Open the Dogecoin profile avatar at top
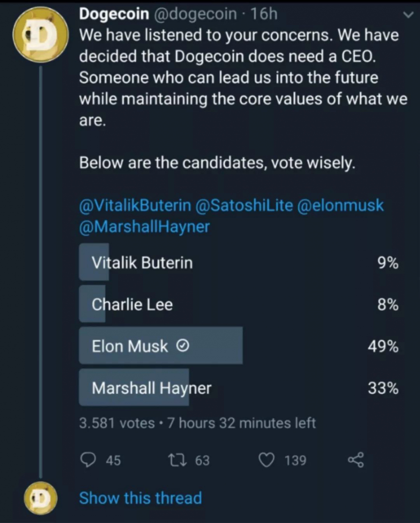Viewport: 420px width, 523px height. click(x=39, y=34)
